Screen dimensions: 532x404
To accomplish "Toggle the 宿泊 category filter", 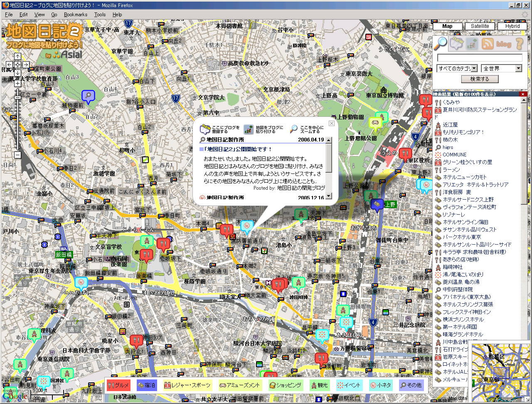I will [147, 385].
